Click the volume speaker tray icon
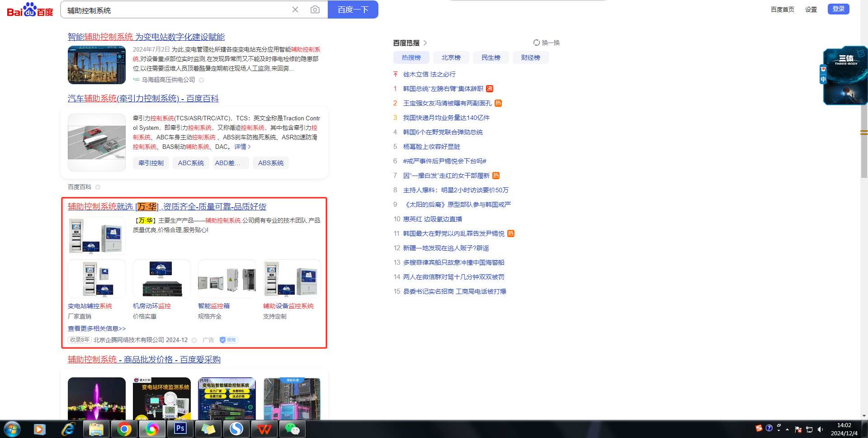The height and width of the screenshot is (438, 868). 821,429
